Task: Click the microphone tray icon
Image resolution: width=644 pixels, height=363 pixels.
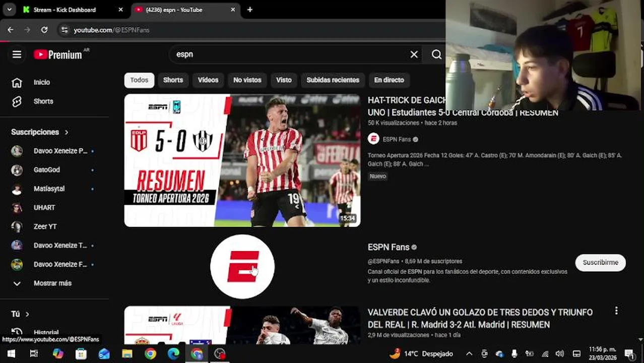Action: (514, 354)
